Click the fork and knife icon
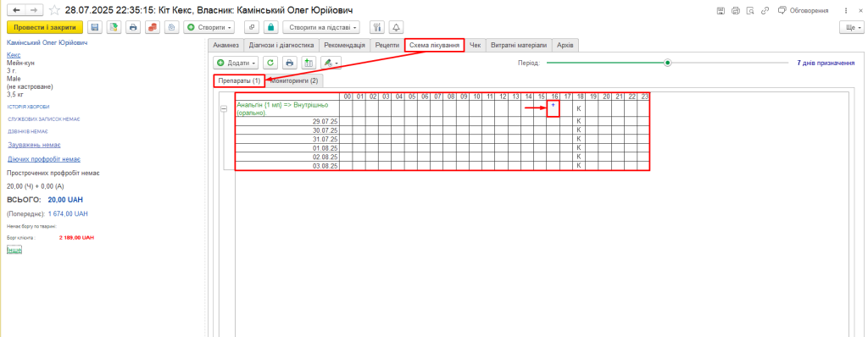This screenshot has height=337, width=868. point(377,27)
